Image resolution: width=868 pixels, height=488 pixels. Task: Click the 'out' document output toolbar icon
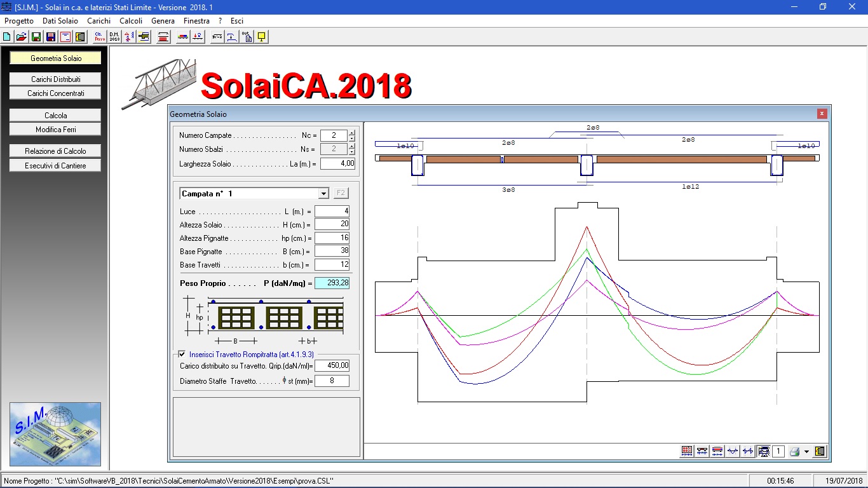click(x=247, y=37)
